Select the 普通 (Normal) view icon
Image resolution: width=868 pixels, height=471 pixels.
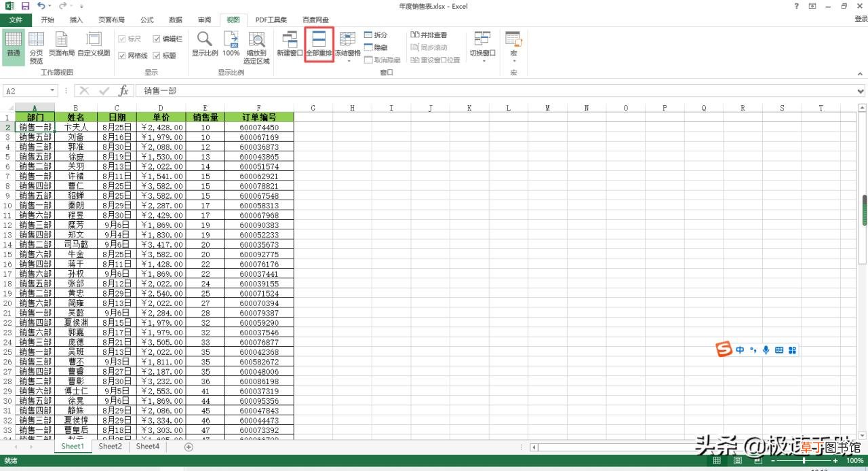coord(14,46)
